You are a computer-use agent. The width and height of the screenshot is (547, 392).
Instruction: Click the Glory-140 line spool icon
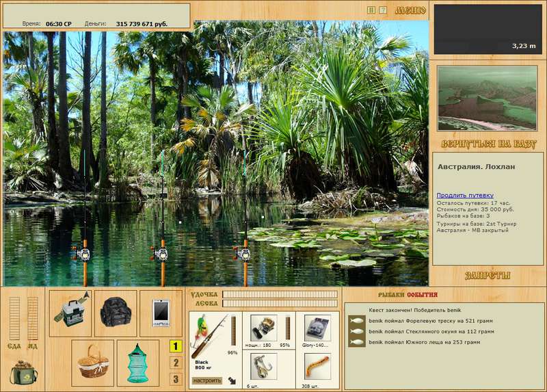[317, 328]
